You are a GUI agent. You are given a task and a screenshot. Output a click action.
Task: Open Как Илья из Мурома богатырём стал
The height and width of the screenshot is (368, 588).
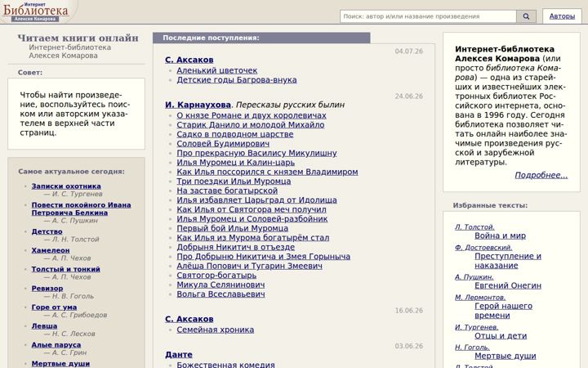252,237
